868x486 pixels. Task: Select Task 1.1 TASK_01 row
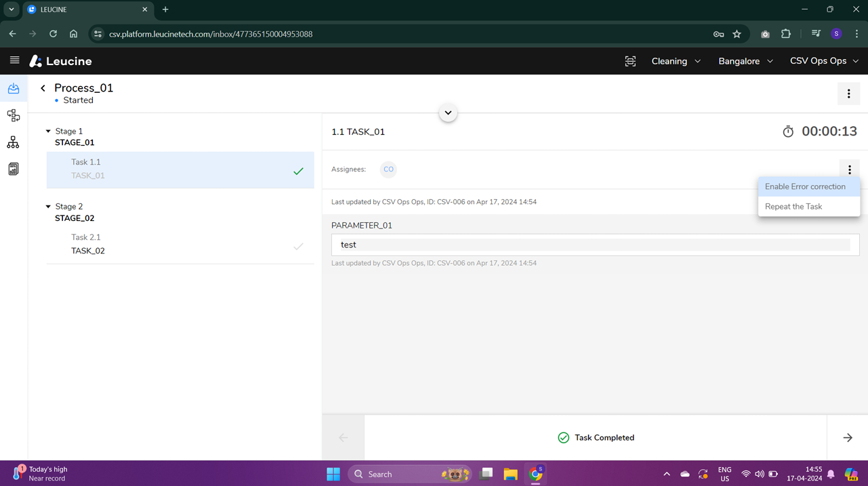click(180, 169)
